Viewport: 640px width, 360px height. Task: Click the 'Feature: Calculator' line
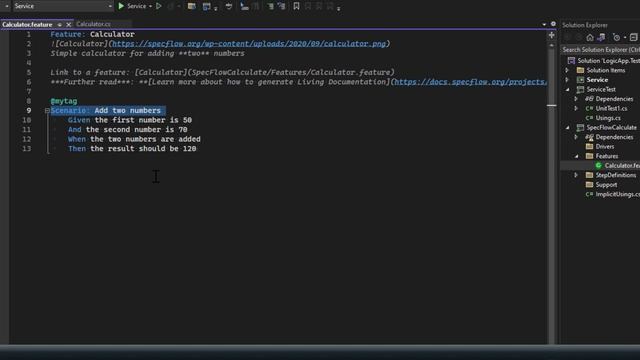pyautogui.click(x=92, y=34)
